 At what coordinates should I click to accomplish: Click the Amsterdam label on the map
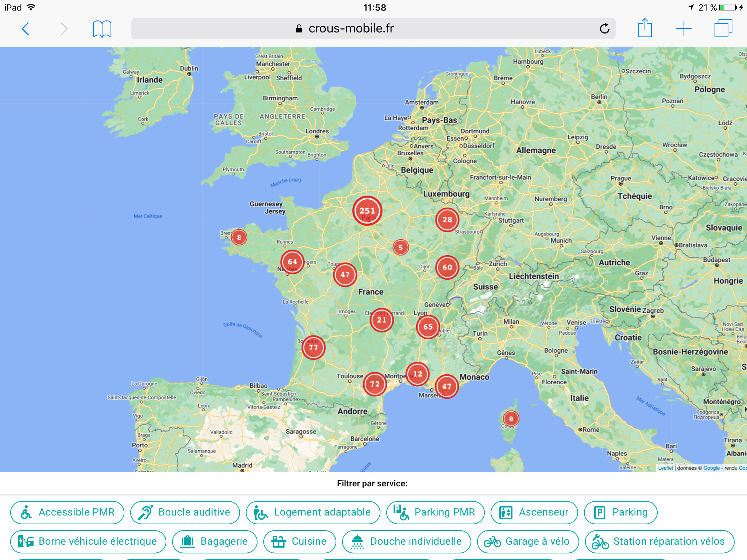pyautogui.click(x=422, y=102)
